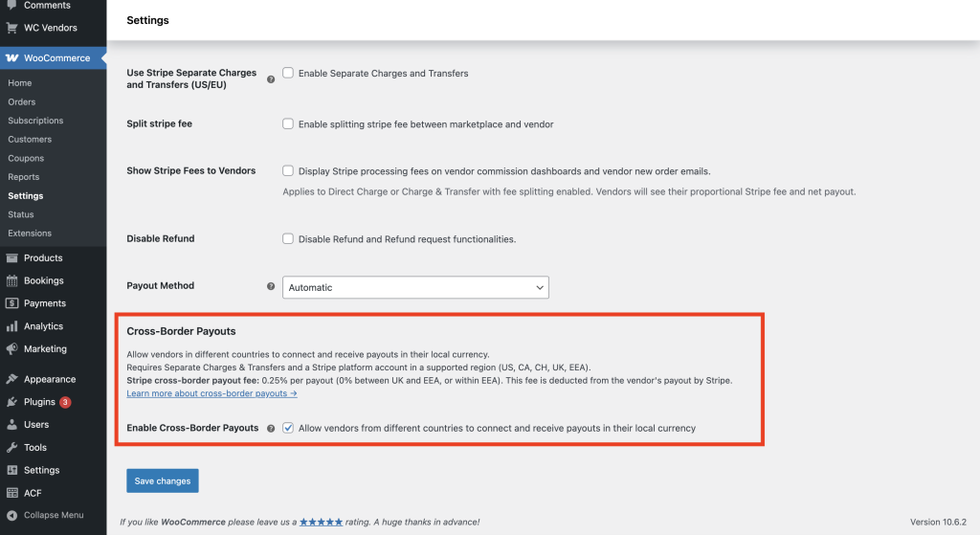The width and height of the screenshot is (980, 535).
Task: Select WooCommerce Settings submenu item
Action: pyautogui.click(x=26, y=195)
